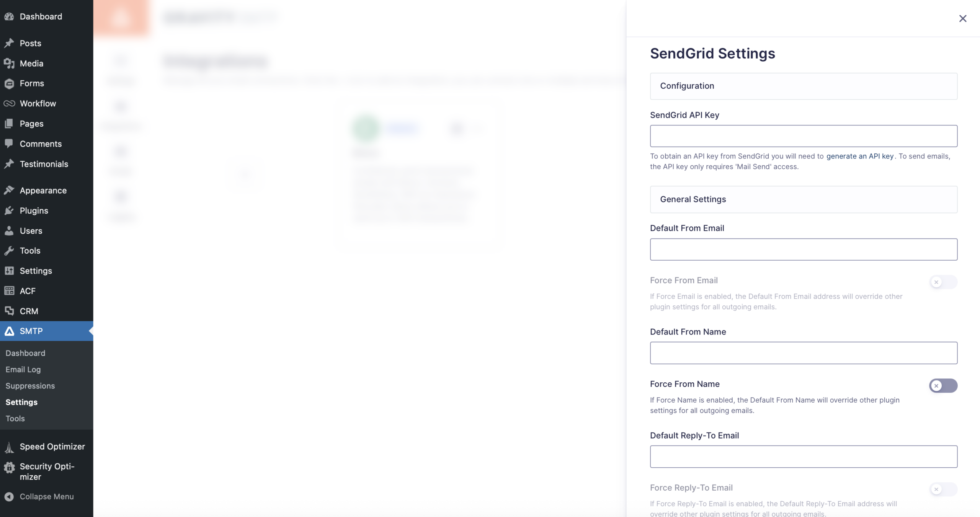This screenshot has width=980, height=517.
Task: Click the ACF grid icon
Action: 9,291
